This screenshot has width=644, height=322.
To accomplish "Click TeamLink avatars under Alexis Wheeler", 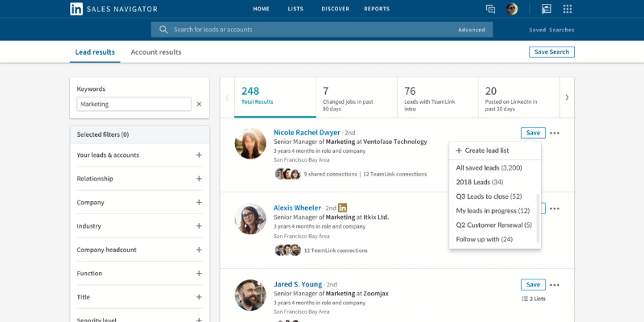I will (287, 250).
